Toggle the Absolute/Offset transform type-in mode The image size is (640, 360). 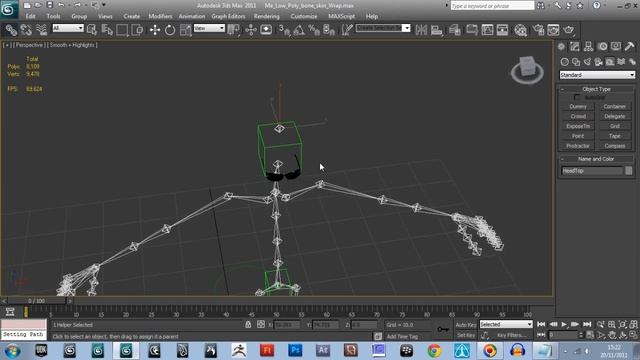(x=261, y=324)
